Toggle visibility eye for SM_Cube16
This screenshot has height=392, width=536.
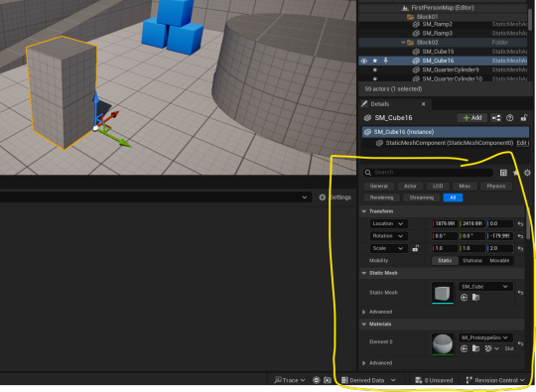coord(364,61)
